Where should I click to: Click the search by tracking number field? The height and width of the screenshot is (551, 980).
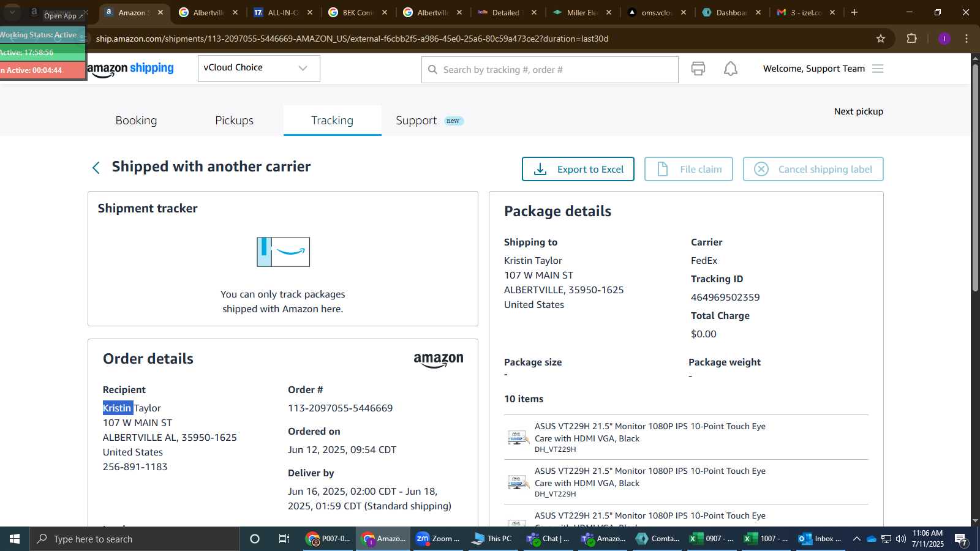coord(549,69)
